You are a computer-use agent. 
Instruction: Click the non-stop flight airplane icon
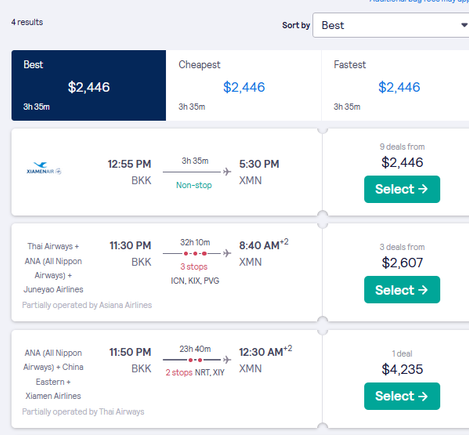[227, 172]
